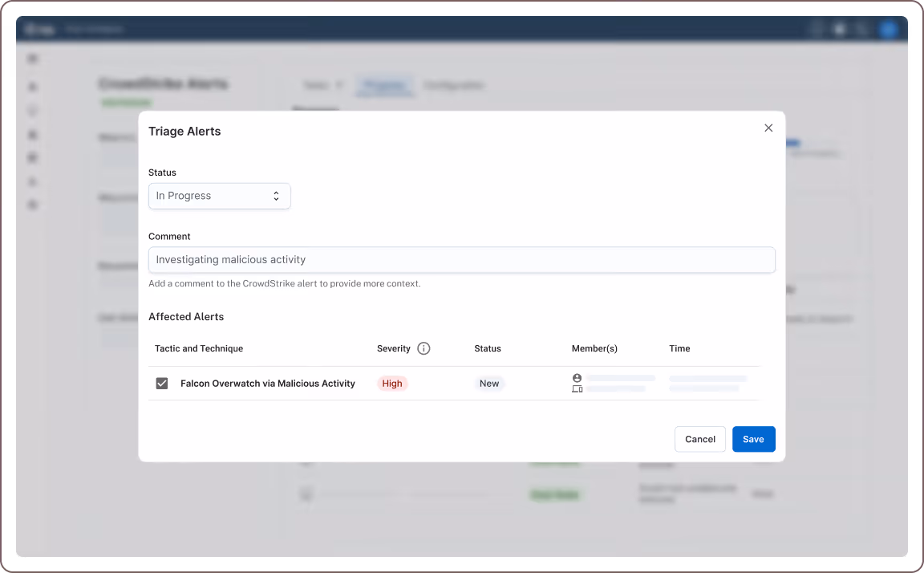Click the device icon below the member avatar
Screen dimensions: 924x573
click(x=577, y=388)
